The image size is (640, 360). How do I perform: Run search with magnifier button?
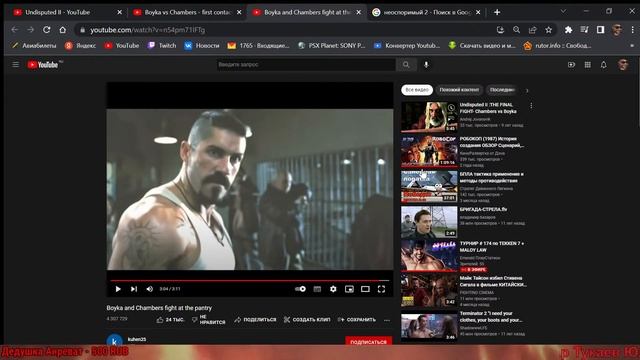tap(406, 64)
